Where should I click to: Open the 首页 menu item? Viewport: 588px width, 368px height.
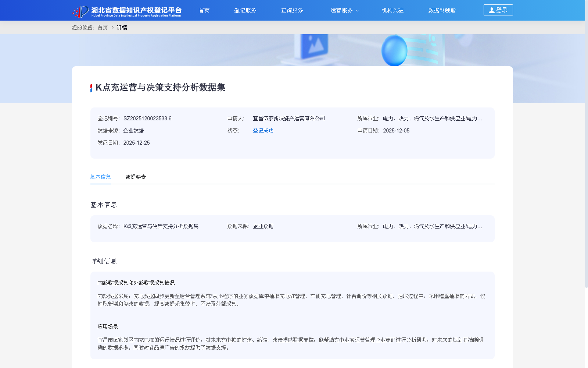(204, 10)
